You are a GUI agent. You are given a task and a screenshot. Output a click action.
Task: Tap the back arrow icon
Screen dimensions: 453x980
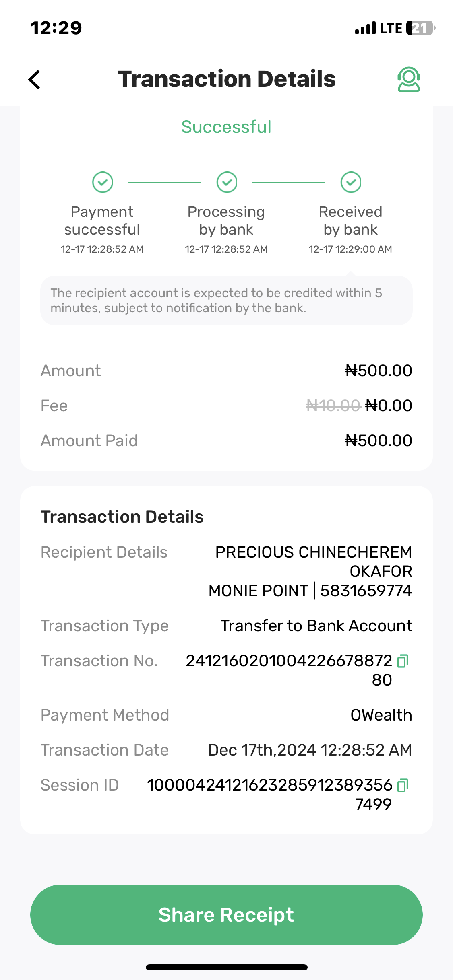(x=35, y=79)
